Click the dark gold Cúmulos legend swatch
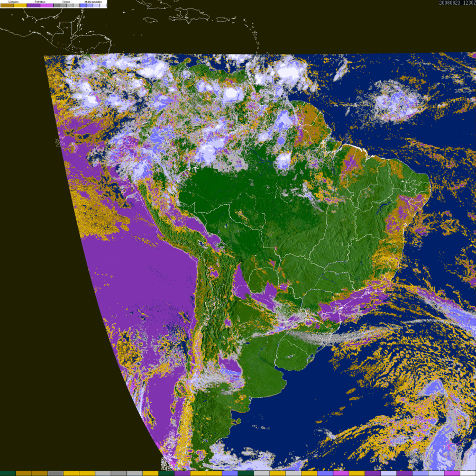This screenshot has height=476, width=476. tap(7, 5)
